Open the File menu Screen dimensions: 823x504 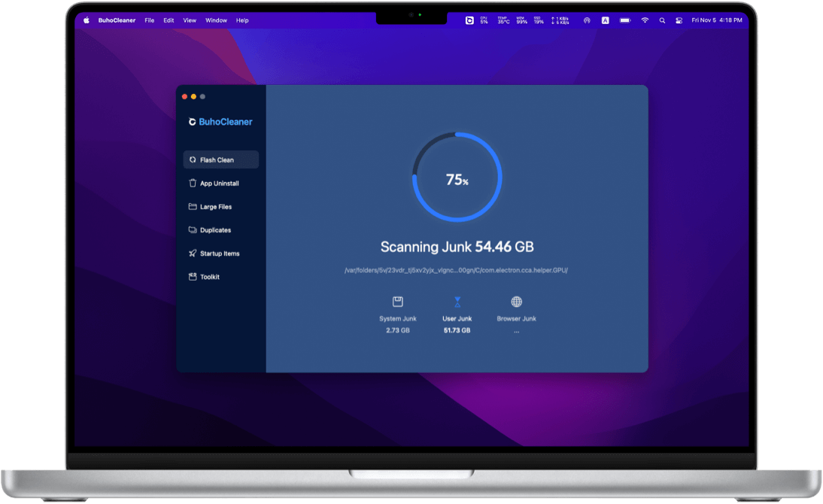[150, 20]
